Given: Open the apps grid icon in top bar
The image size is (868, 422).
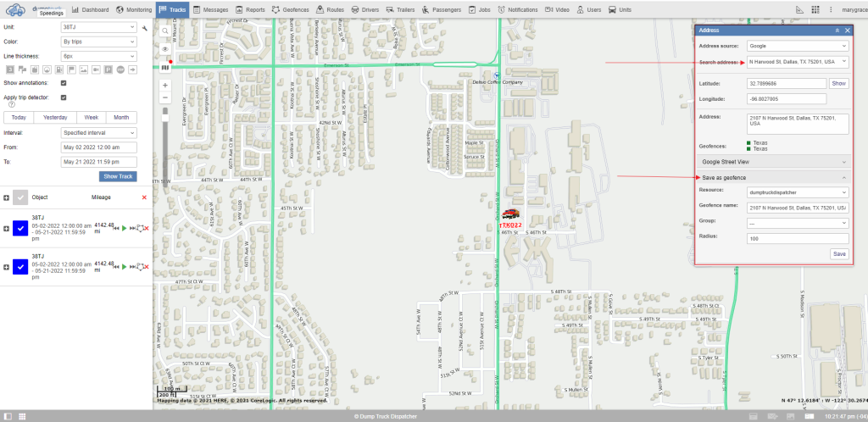Looking at the screenshot, I should (815, 9).
